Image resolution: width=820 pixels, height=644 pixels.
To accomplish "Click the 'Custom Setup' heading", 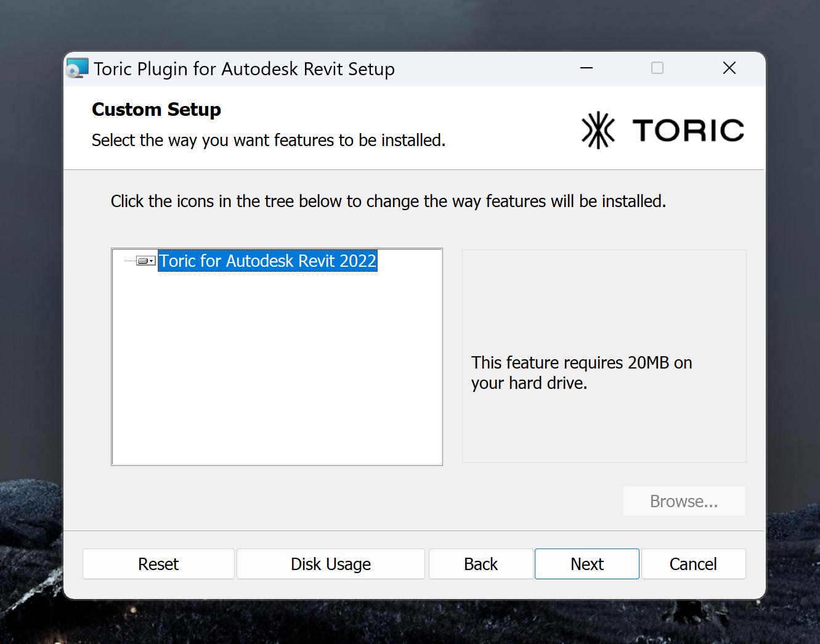I will pos(156,109).
